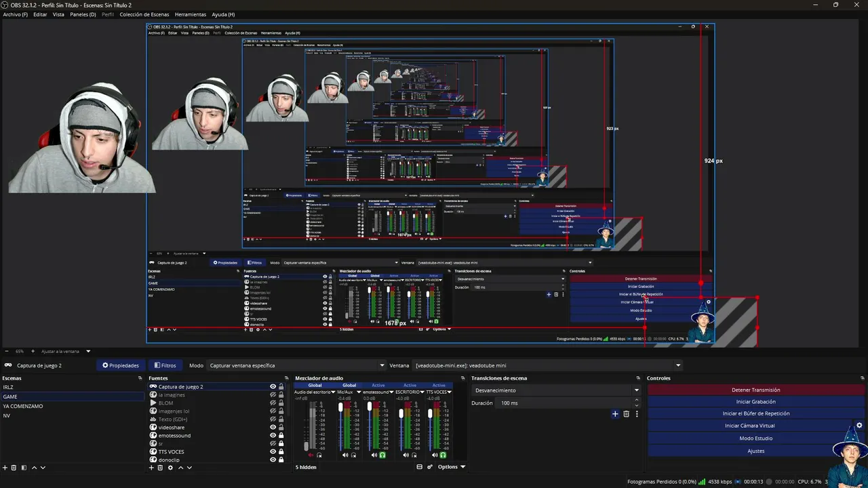Add a scene transition with plus icon
Viewport: 868px width, 488px height.
click(615, 414)
